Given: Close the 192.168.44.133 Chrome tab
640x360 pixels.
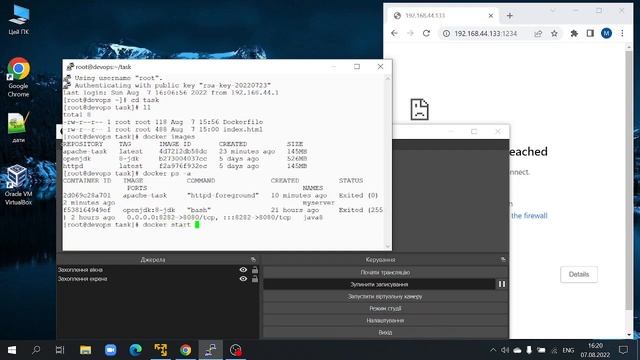Looking at the screenshot, I should (491, 16).
